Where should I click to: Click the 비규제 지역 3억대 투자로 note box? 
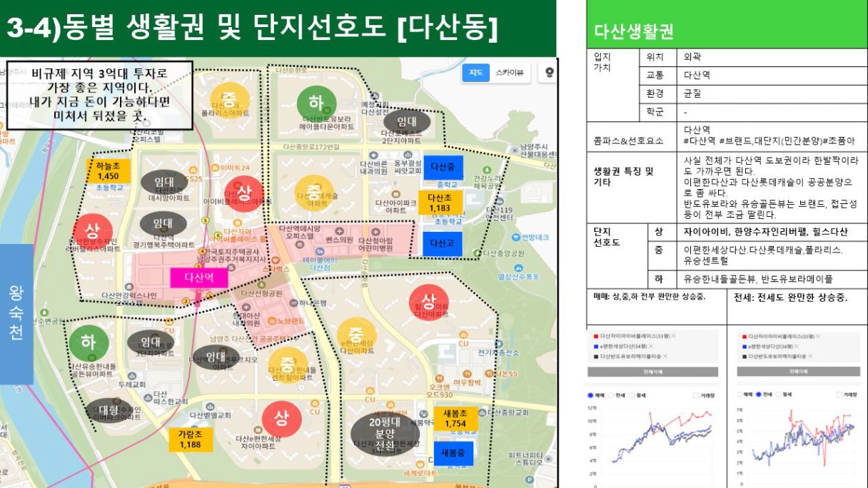99,95
